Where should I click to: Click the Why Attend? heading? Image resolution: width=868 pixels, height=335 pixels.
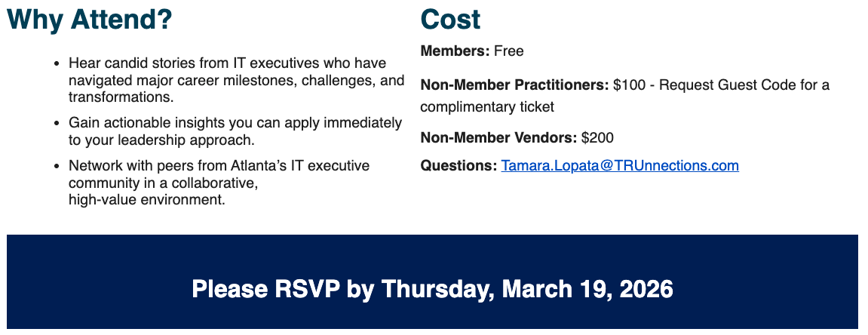tap(90, 20)
